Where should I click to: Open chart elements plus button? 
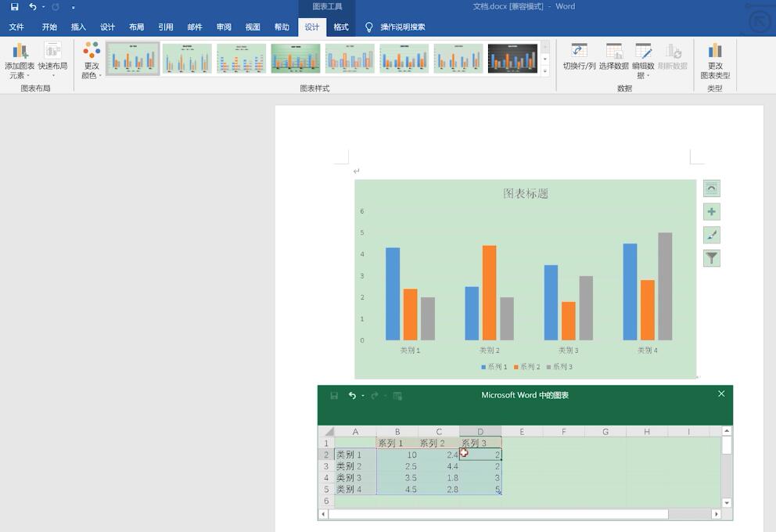712,212
